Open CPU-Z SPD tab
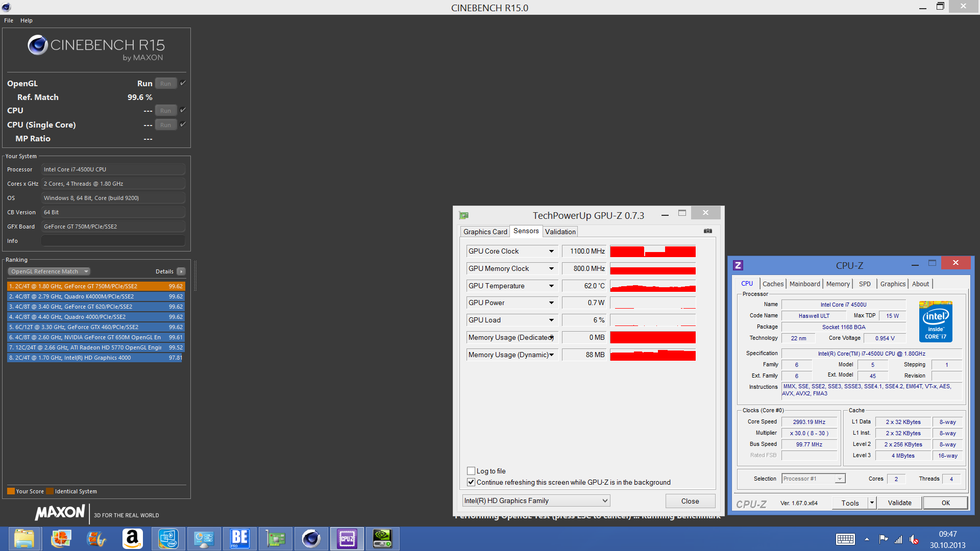This screenshot has height=551, width=980. click(x=865, y=284)
